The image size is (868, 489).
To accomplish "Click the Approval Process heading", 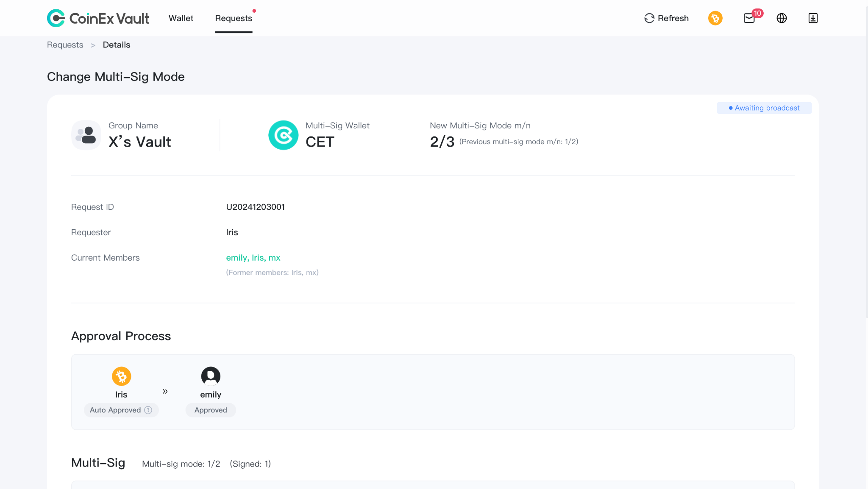I will click(121, 336).
